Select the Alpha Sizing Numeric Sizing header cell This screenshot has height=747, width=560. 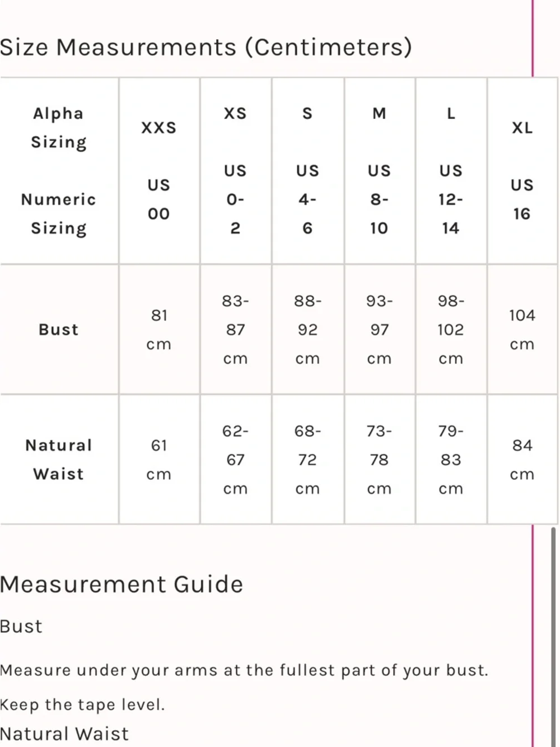[x=59, y=170]
